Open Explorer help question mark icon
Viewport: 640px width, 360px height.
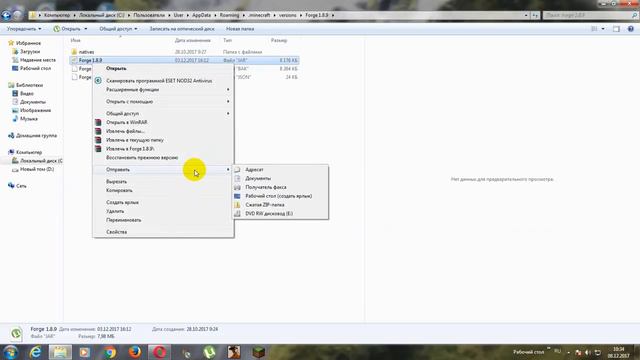pyautogui.click(x=631, y=29)
